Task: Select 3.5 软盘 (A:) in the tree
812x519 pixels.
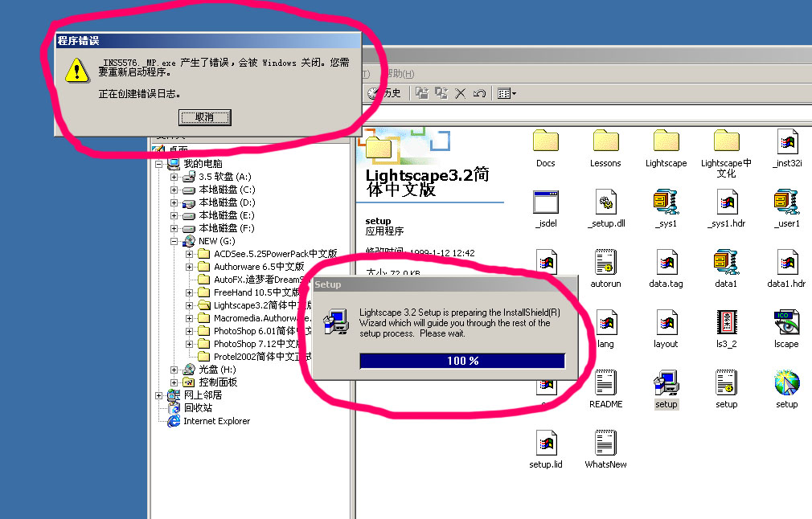Action: pos(225,177)
